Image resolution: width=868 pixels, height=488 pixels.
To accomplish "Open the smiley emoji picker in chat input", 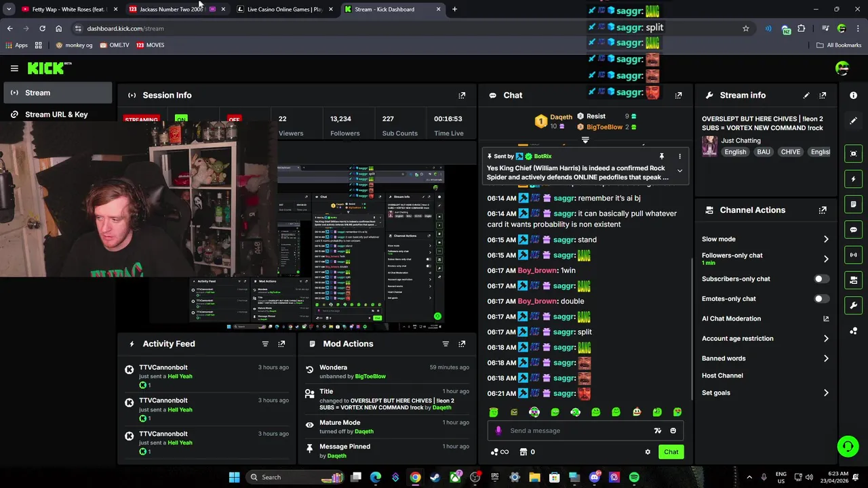I will pyautogui.click(x=673, y=430).
